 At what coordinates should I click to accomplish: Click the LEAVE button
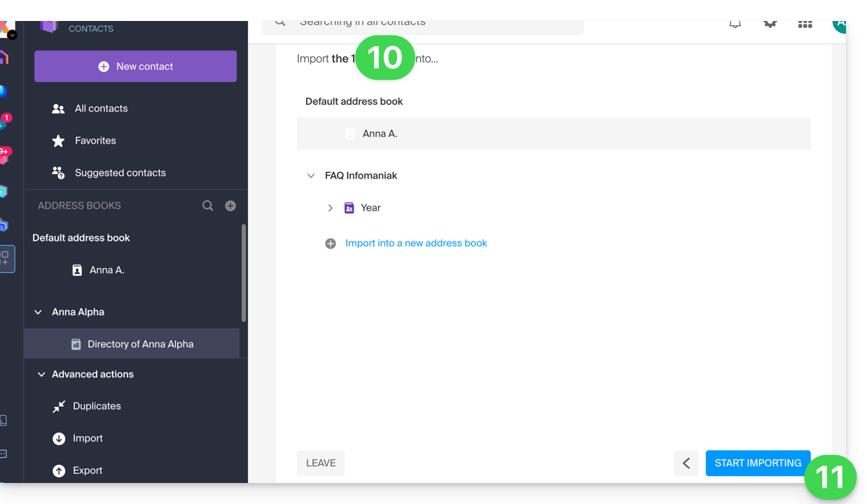click(321, 463)
